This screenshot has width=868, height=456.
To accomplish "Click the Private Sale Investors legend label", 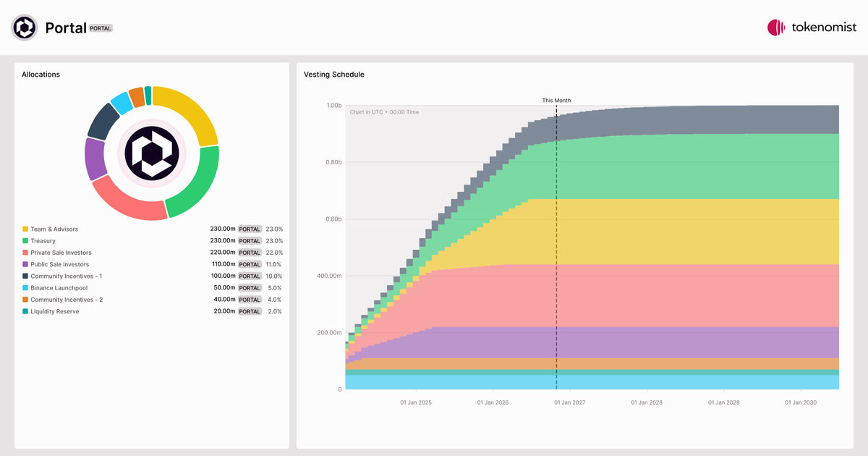I will click(x=61, y=253).
